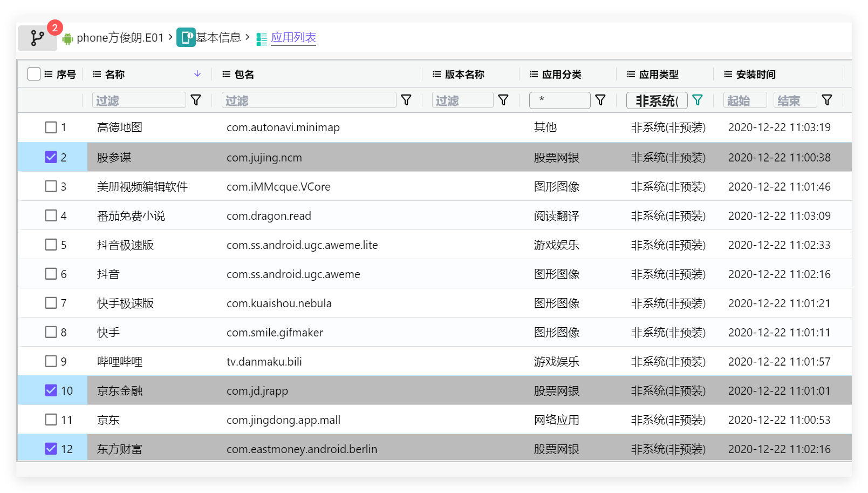Check row 5 抖音极速版 checkbox
This screenshot has width=868, height=493.
pyautogui.click(x=51, y=245)
